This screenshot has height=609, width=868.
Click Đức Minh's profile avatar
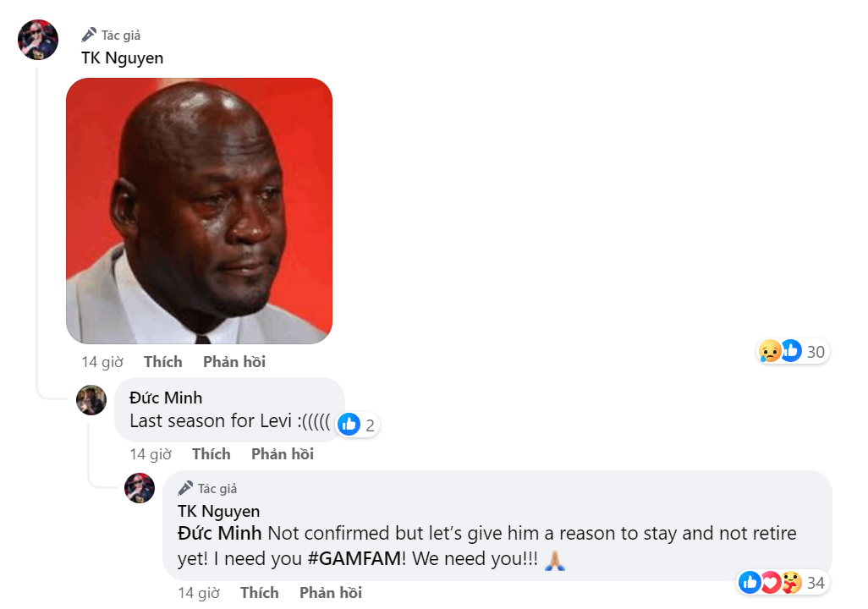click(91, 399)
